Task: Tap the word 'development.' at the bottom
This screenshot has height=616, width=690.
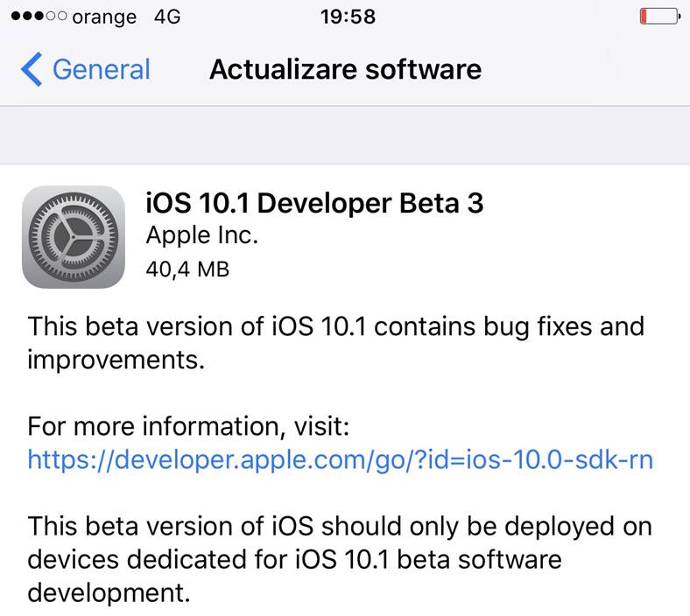Action: point(109,592)
